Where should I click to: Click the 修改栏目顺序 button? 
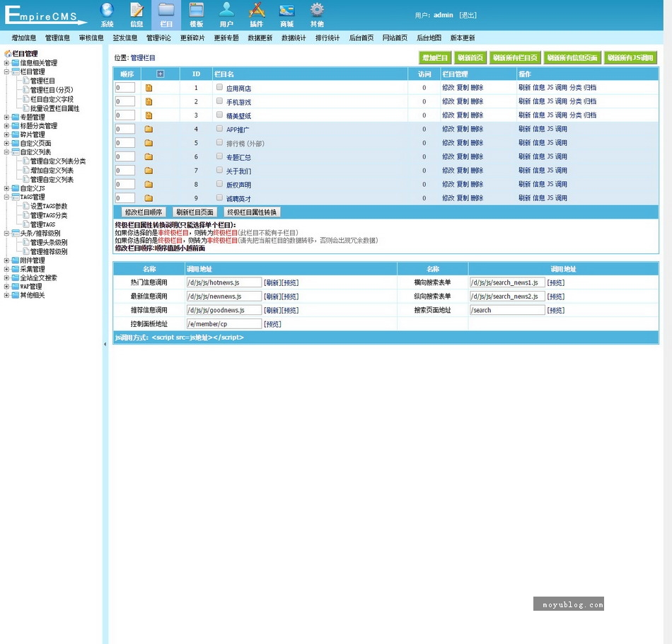(x=144, y=212)
